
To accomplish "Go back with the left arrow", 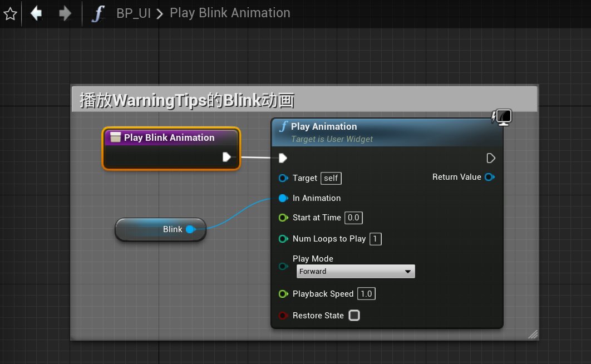I will (x=36, y=13).
